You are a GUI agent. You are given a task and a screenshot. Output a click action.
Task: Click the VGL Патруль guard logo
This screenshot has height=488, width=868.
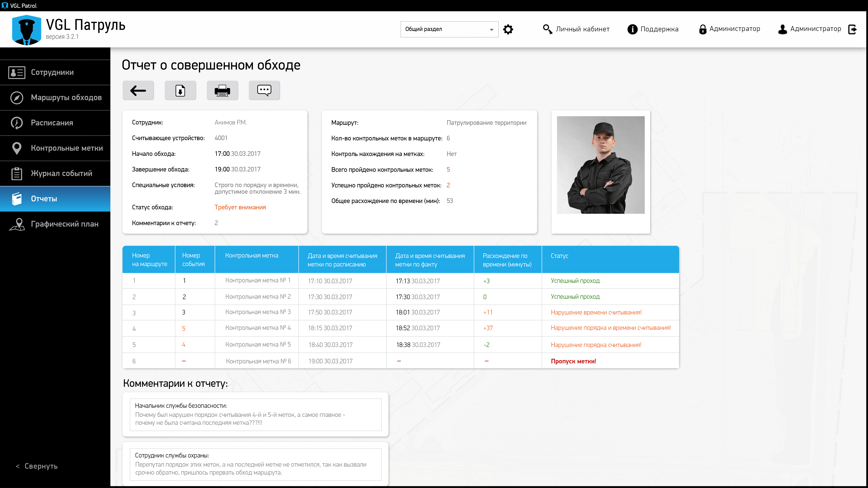click(27, 30)
